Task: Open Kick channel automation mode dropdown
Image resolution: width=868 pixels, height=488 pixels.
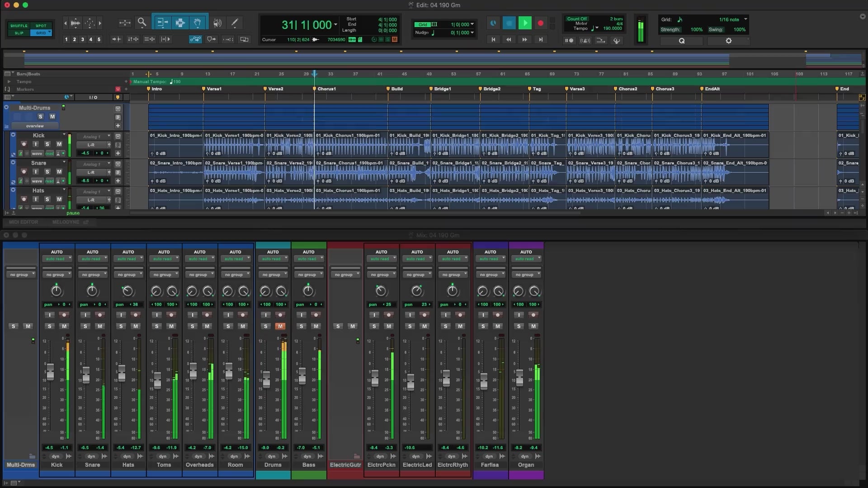Action: [x=57, y=259]
